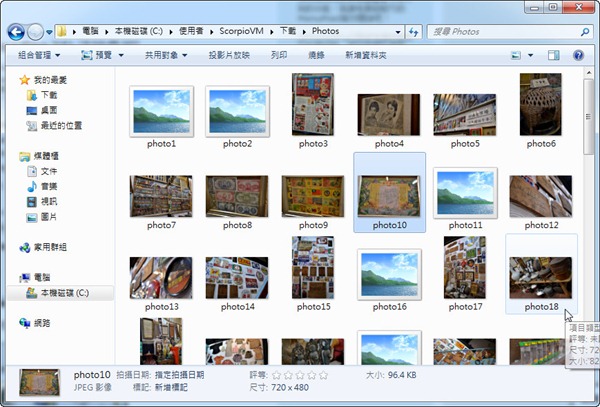Select the photo18 thumbnail

click(541, 278)
